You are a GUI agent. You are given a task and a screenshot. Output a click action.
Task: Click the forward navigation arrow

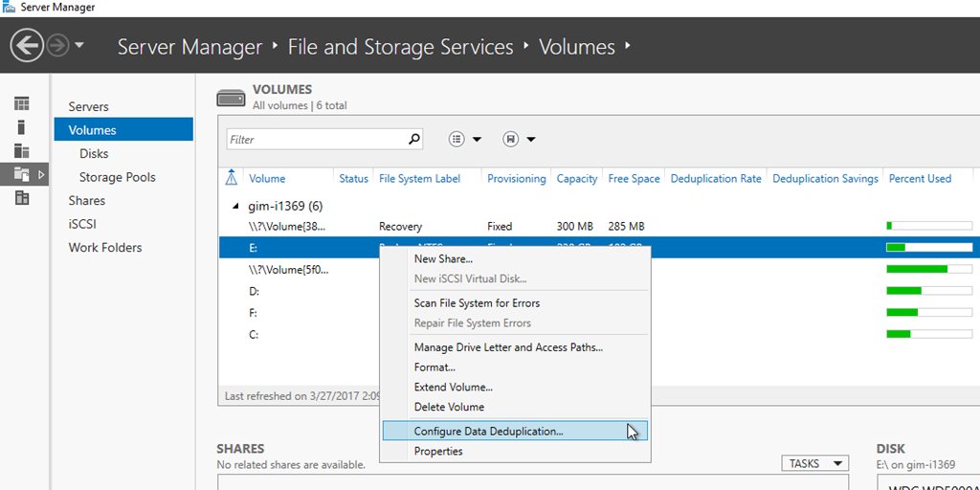(57, 46)
